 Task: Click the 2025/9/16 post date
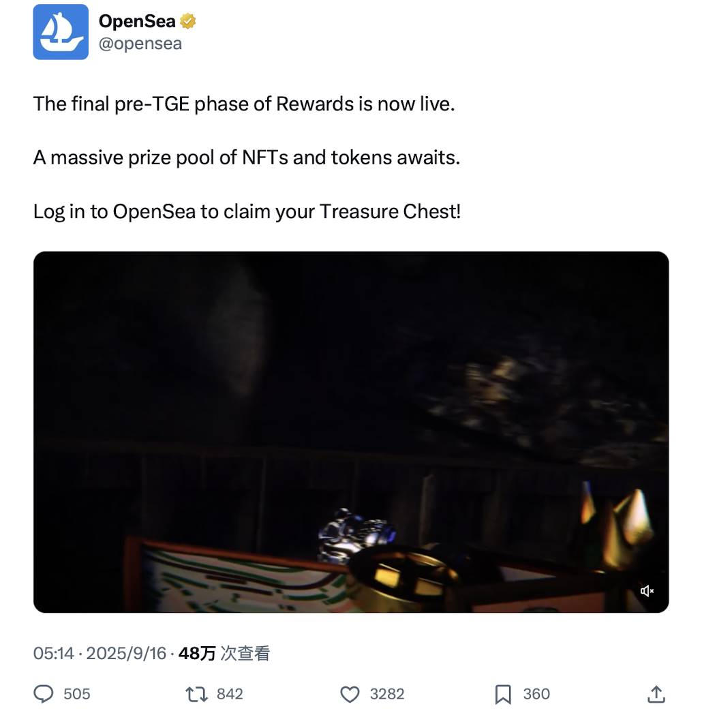126,654
